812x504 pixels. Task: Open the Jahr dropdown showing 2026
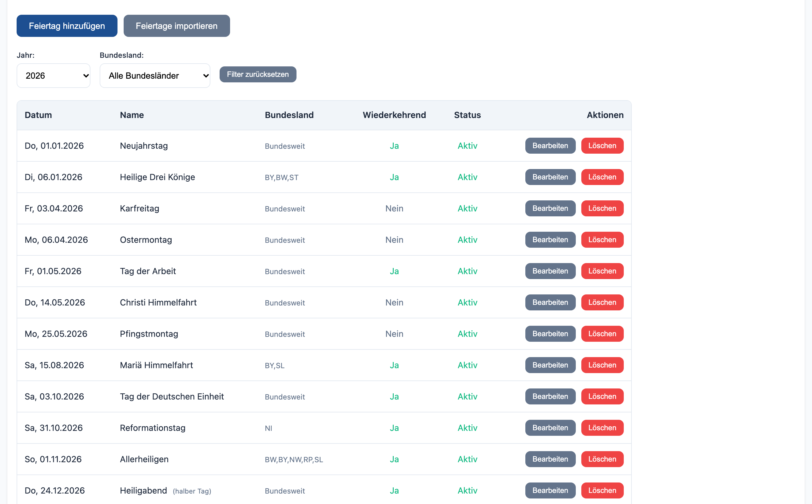pyautogui.click(x=54, y=76)
